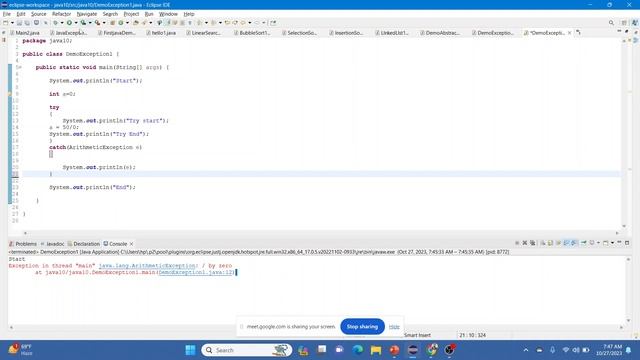Viewport: 640px width, 360px height.
Task: Toggle Word Wrap in Console toolbar
Action: 558,243
